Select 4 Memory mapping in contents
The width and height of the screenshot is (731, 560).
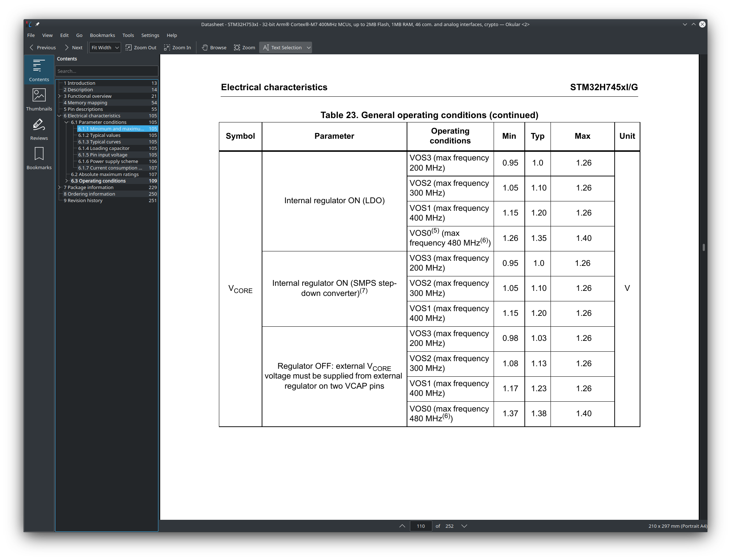click(110, 103)
